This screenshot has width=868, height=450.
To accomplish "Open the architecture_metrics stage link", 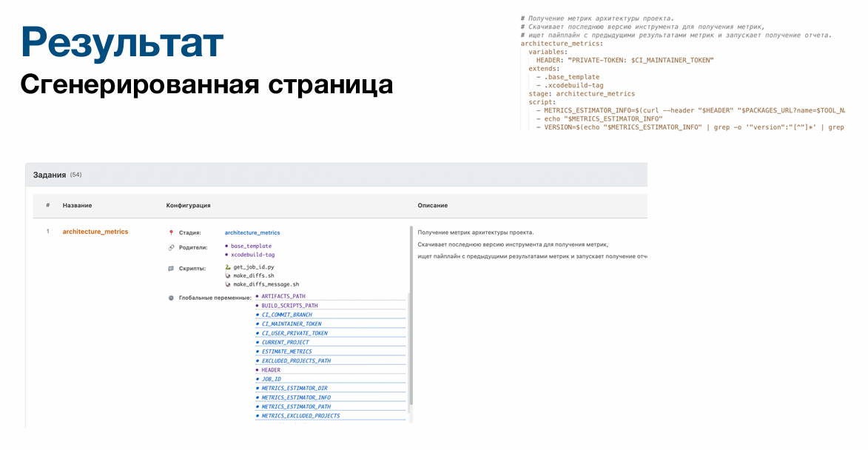I will [252, 233].
